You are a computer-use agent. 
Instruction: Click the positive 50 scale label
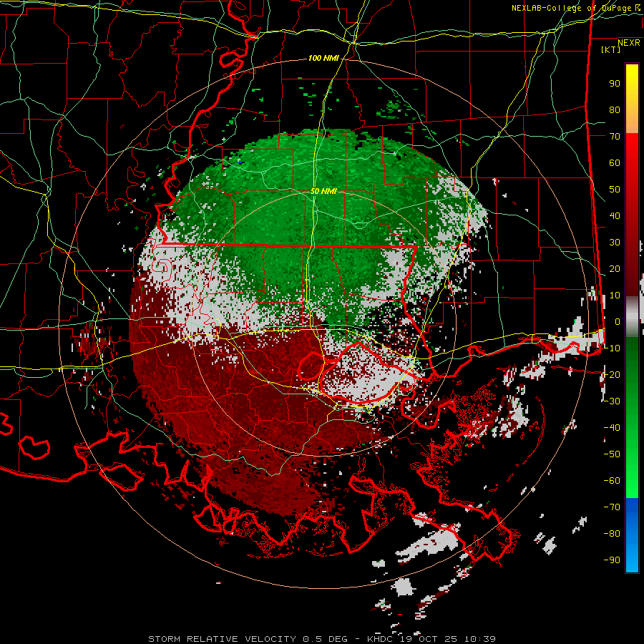click(x=615, y=190)
